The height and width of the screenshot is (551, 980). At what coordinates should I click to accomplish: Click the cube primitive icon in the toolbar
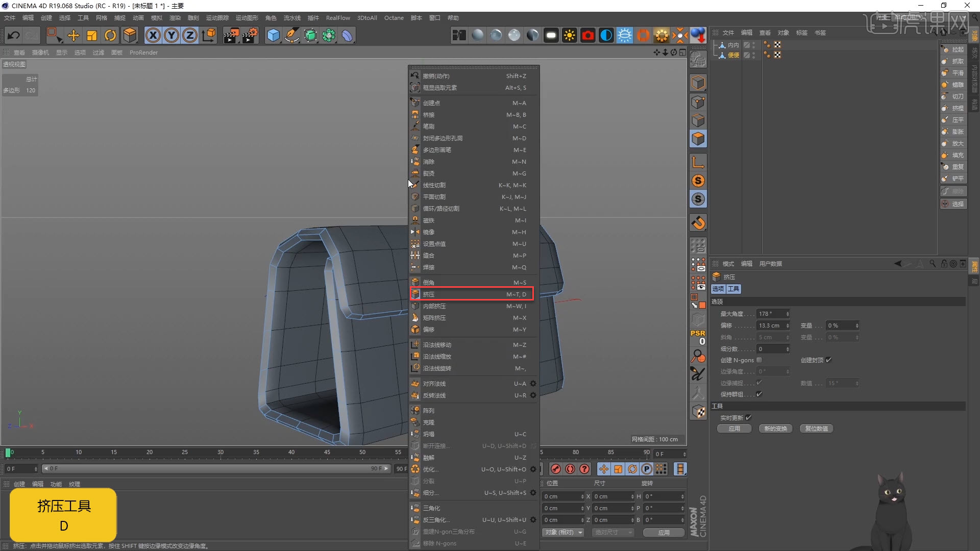tap(273, 35)
